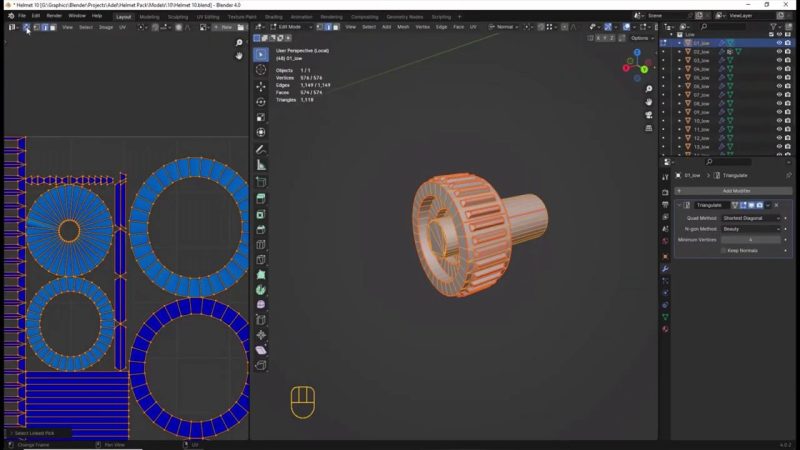
Task: Enable the Keep Normals checkbox
Action: click(724, 250)
